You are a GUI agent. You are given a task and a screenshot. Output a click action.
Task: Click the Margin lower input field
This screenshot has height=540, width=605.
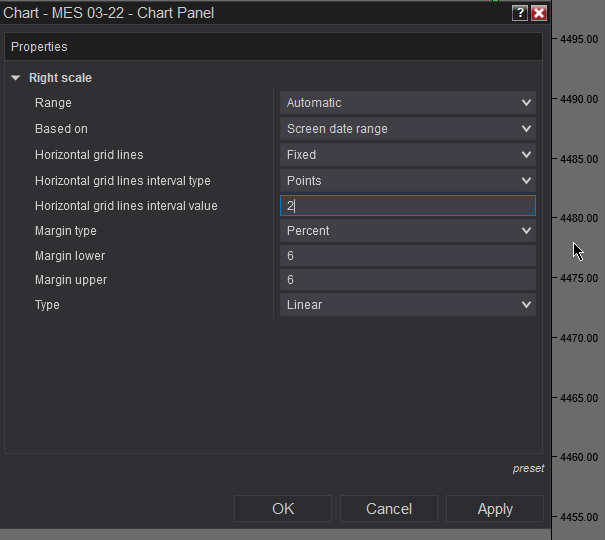[x=408, y=256]
